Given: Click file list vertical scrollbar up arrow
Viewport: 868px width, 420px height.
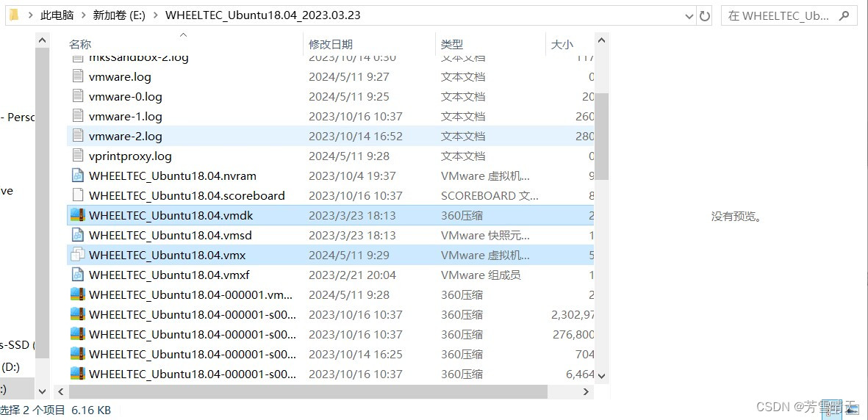Looking at the screenshot, I should tap(602, 41).
